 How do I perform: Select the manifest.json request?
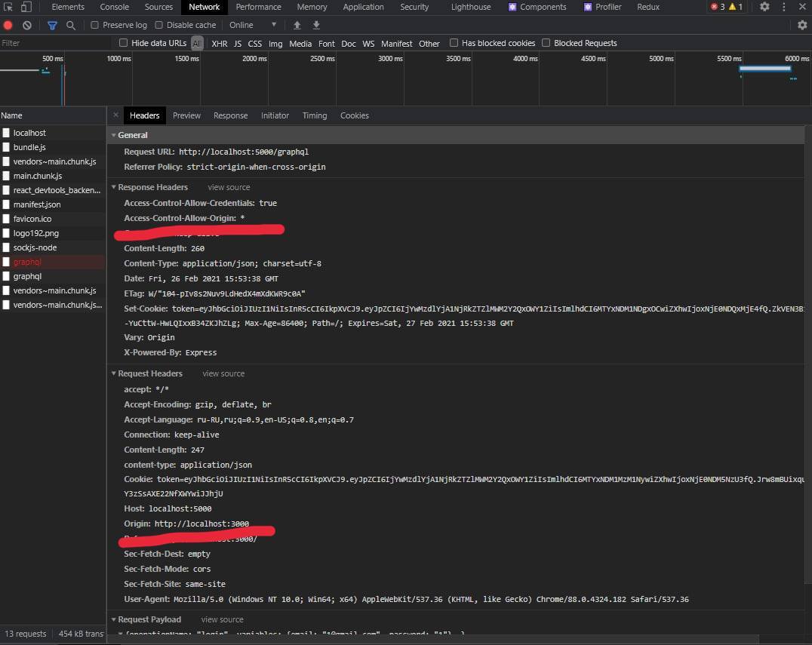click(x=53, y=204)
